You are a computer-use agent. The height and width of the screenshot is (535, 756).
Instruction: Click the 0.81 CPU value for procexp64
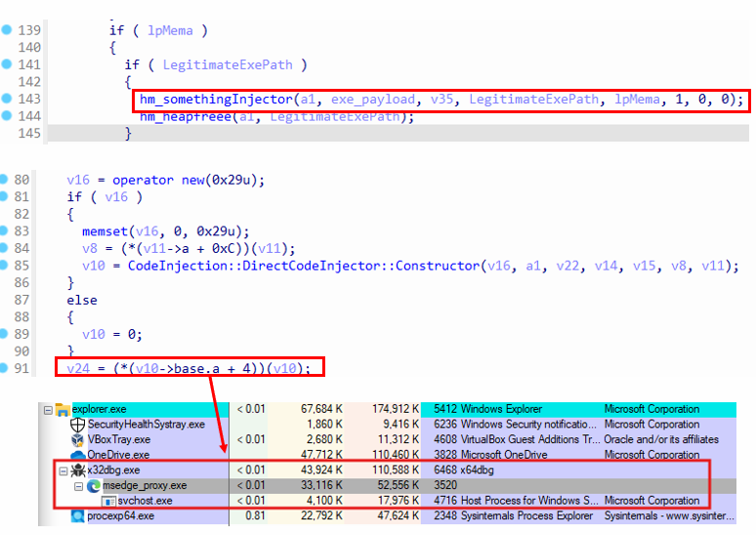click(x=255, y=515)
